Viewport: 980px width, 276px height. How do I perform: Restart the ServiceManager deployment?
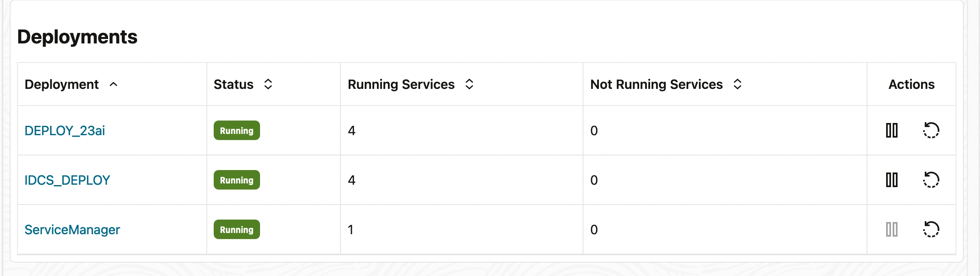(x=931, y=229)
